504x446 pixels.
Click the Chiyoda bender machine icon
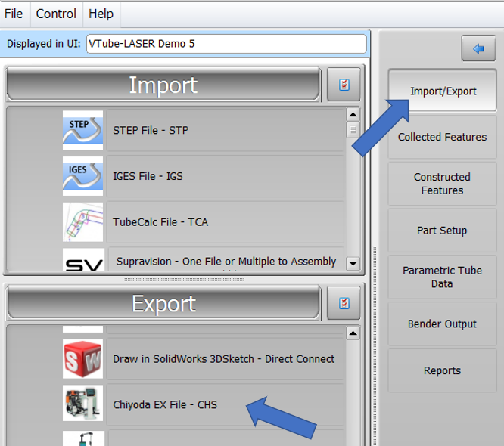point(82,404)
